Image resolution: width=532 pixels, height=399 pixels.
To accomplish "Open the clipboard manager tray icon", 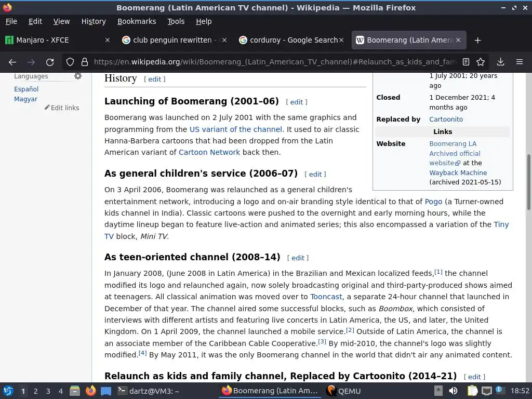I will click(472, 391).
